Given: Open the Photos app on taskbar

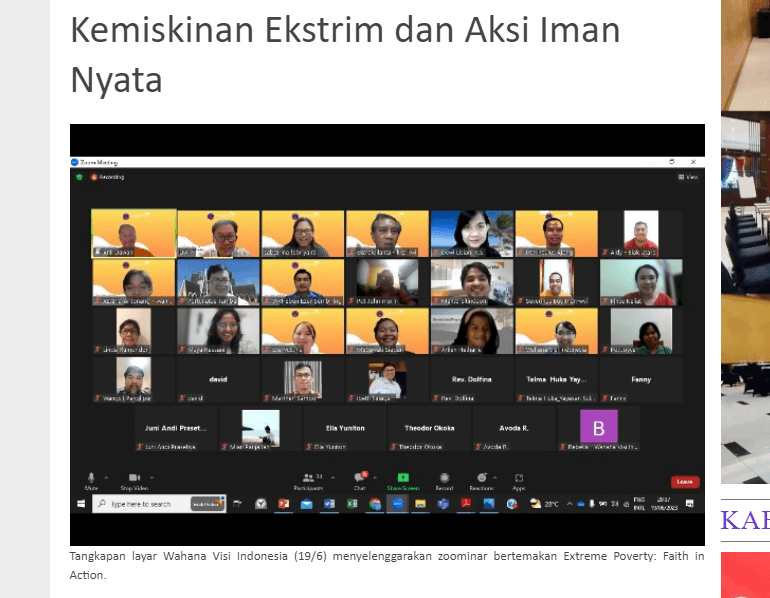Looking at the screenshot, I should [489, 504].
